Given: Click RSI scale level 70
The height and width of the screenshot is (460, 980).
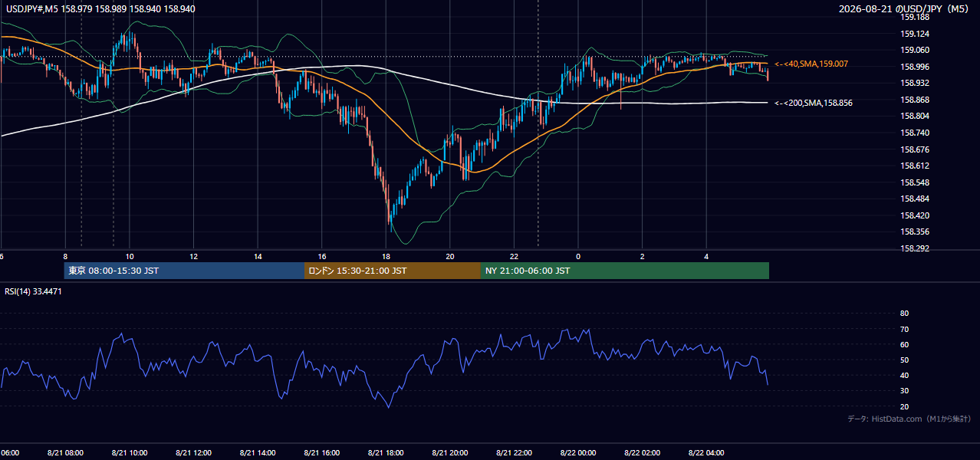Looking at the screenshot, I should click(x=904, y=329).
